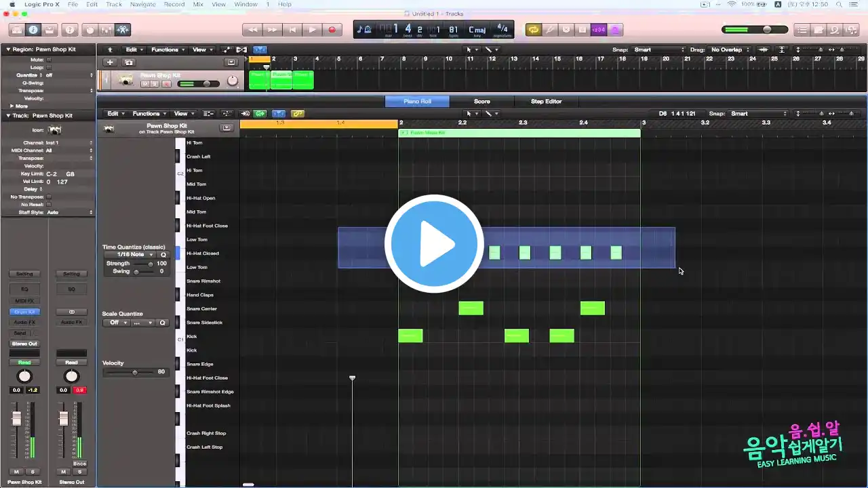Screen dimensions: 868x488
Task: Check the No Transpose checkbox
Action: [x=49, y=197]
